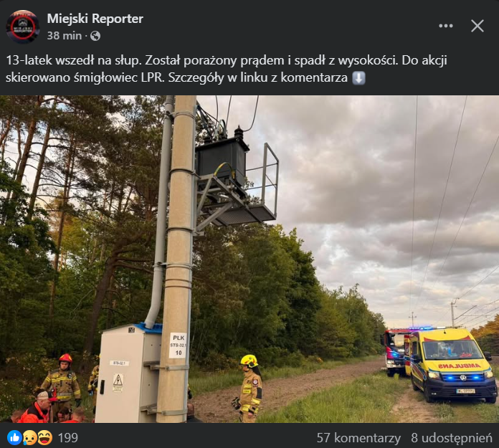499x448 pixels.
Task: Close the post with the X button
Action: point(477,26)
